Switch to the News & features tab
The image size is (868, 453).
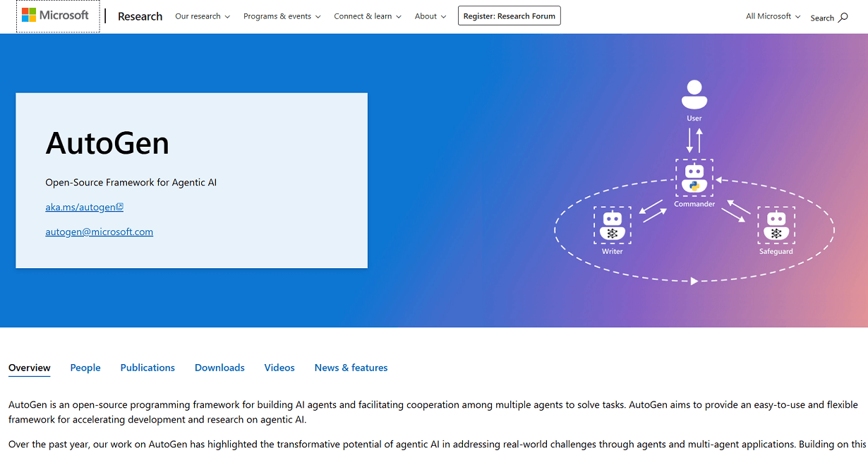(351, 368)
